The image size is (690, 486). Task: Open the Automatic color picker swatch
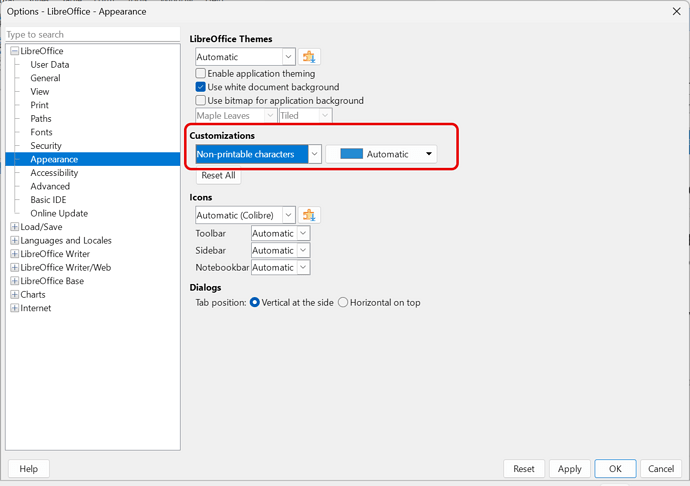point(381,154)
